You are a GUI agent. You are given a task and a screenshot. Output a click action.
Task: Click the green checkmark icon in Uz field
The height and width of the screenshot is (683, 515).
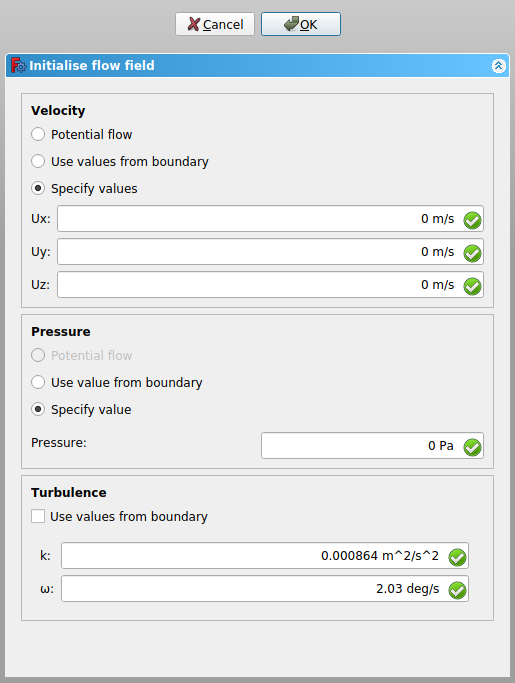point(472,287)
